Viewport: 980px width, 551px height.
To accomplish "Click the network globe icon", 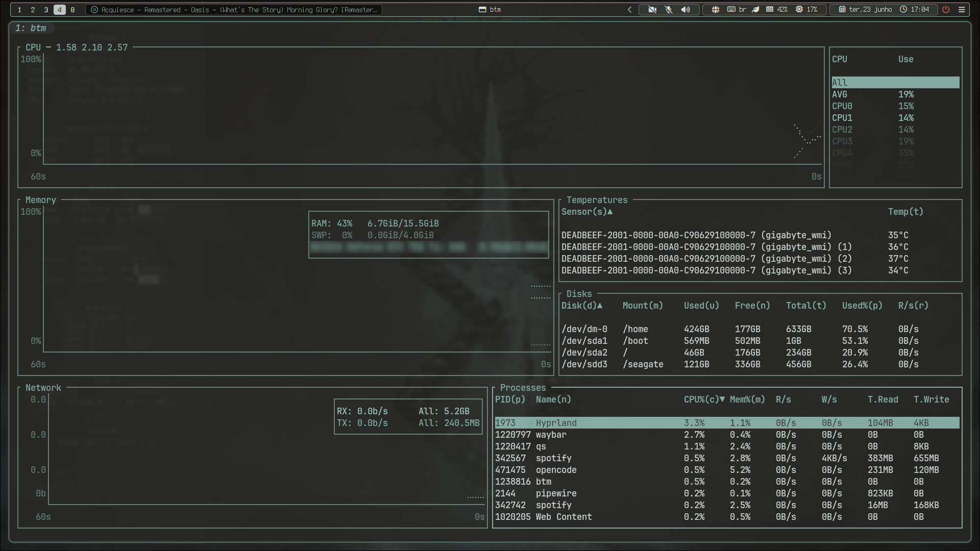I will 716,10.
